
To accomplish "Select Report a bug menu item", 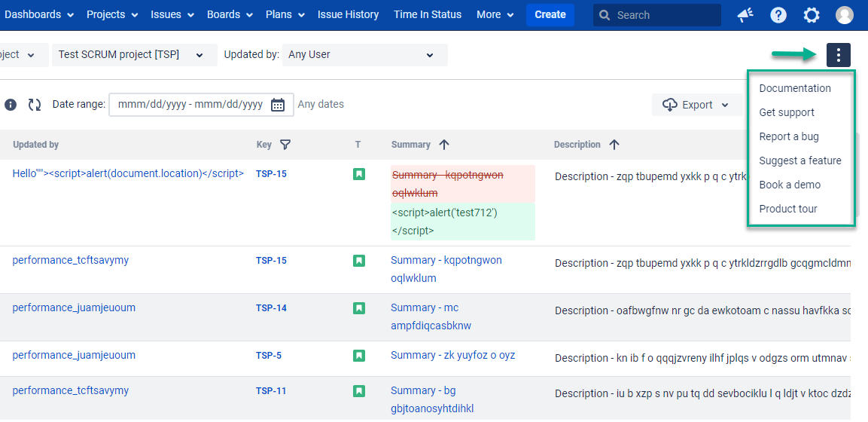I will click(788, 136).
